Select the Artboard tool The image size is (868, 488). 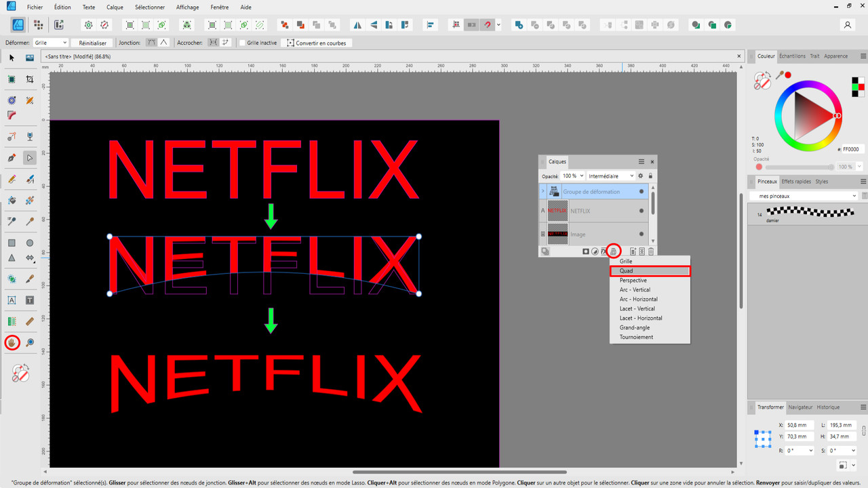[12, 79]
